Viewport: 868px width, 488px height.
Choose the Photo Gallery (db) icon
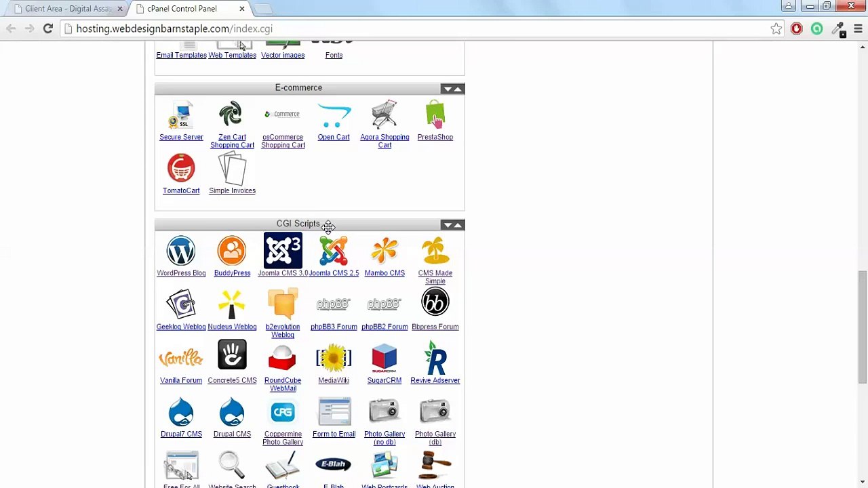coord(435,411)
